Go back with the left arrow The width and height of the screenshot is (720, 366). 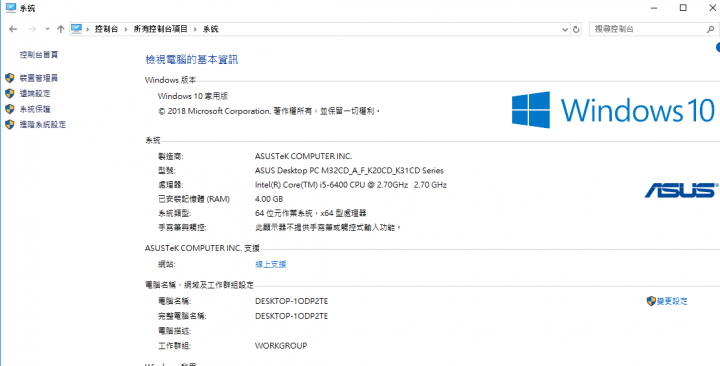coord(13,29)
